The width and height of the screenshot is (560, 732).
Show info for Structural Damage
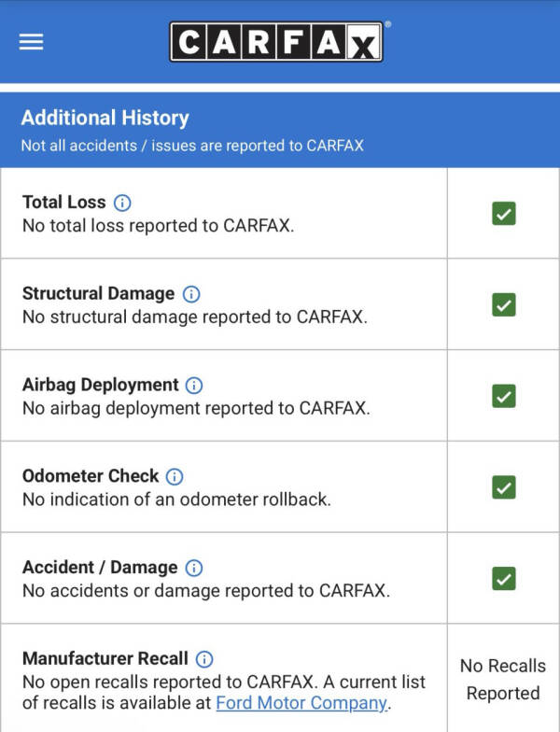pyautogui.click(x=191, y=293)
